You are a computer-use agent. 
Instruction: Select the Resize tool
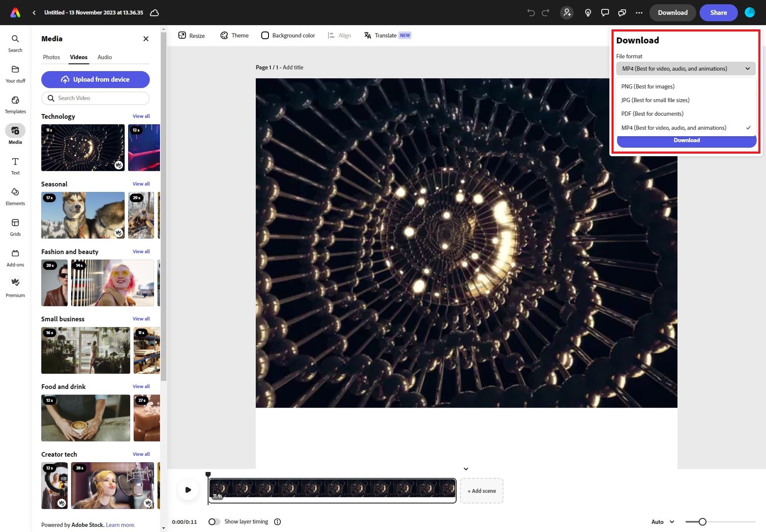tap(191, 35)
